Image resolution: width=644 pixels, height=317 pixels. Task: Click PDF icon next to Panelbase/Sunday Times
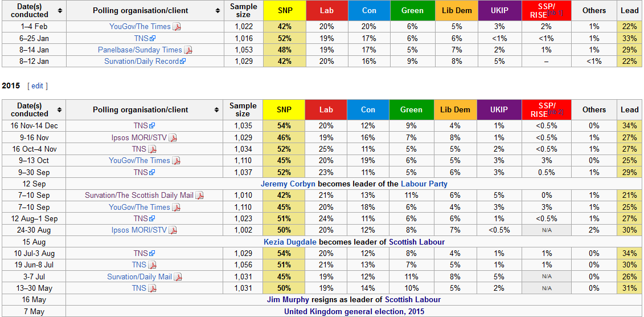click(x=188, y=50)
